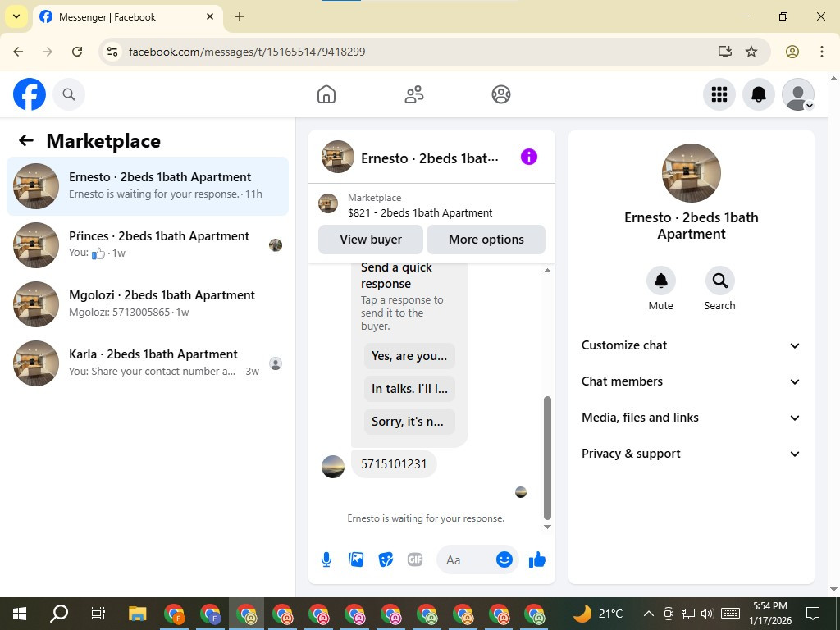
Task: Open the notifications bell in the Facebook header
Action: [759, 94]
